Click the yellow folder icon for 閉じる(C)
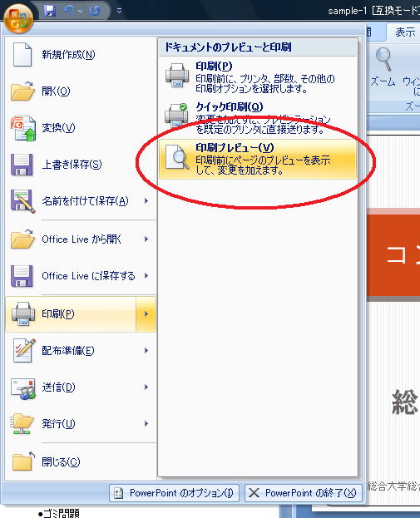 (x=23, y=461)
